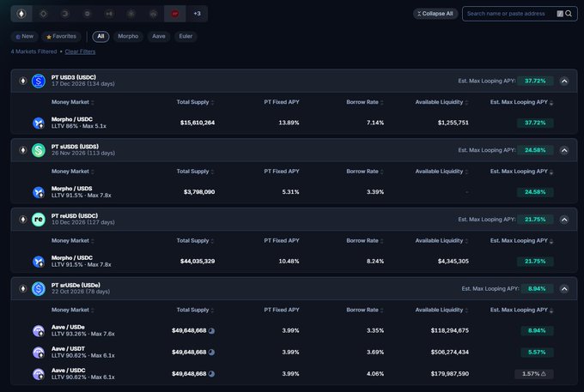Toggle the New filter chip

tap(25, 36)
